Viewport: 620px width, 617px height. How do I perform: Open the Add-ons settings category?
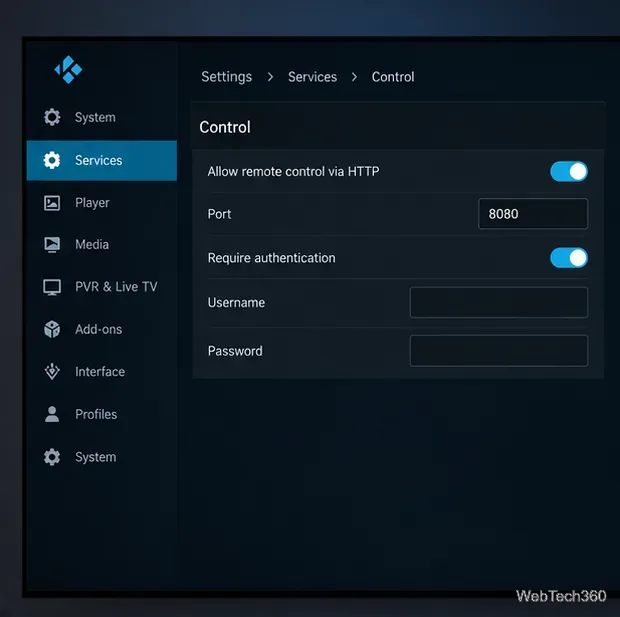point(98,329)
